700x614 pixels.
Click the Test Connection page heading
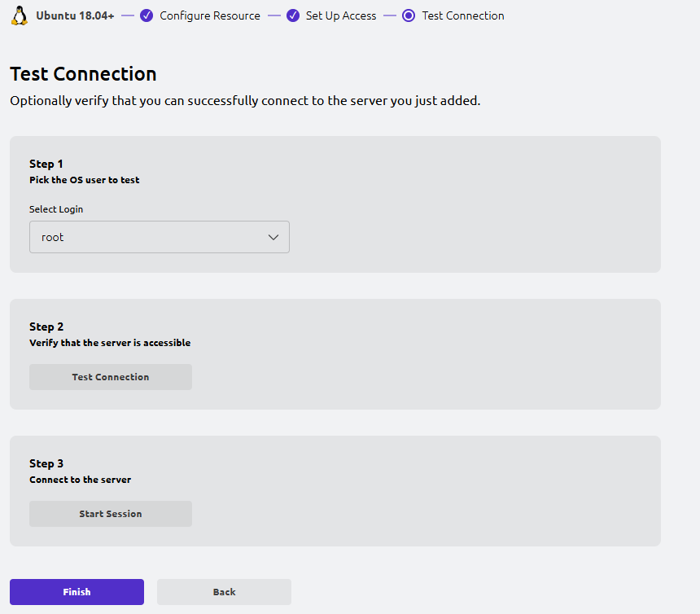(83, 74)
